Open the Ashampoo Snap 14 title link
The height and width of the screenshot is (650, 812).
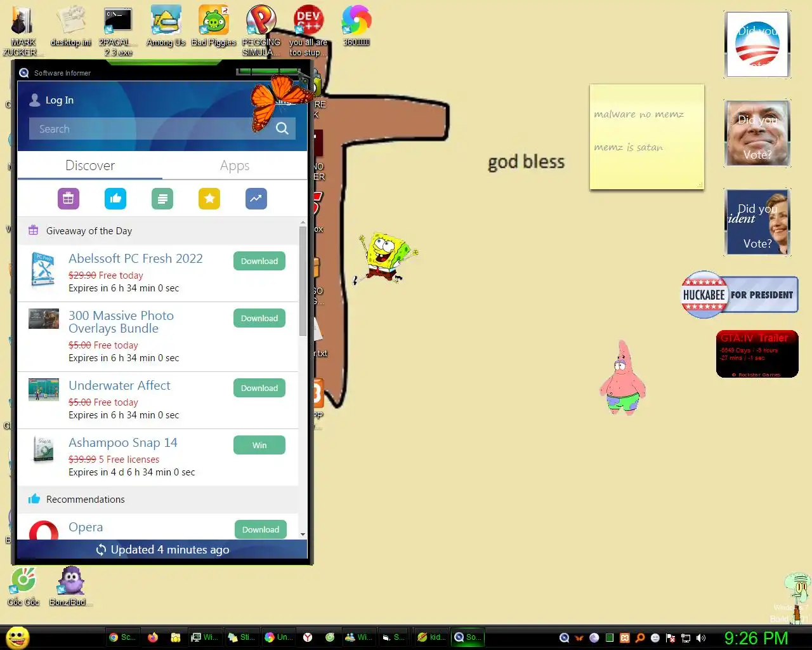point(123,442)
